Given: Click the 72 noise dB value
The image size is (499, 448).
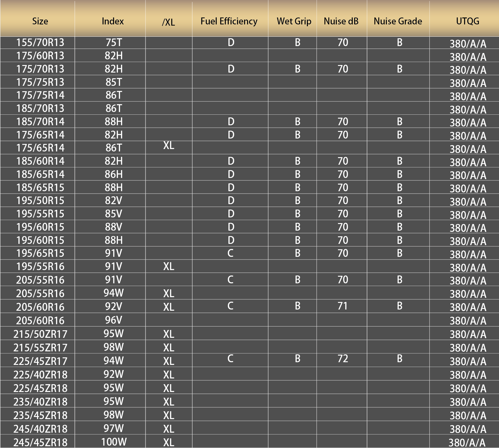Looking at the screenshot, I should click(x=342, y=359).
